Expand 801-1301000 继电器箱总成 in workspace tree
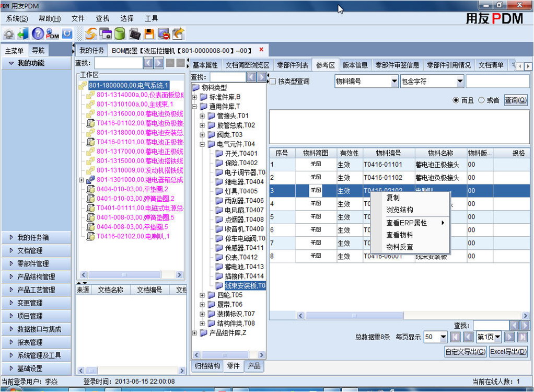The height and width of the screenshot is (392, 534). 82,180
